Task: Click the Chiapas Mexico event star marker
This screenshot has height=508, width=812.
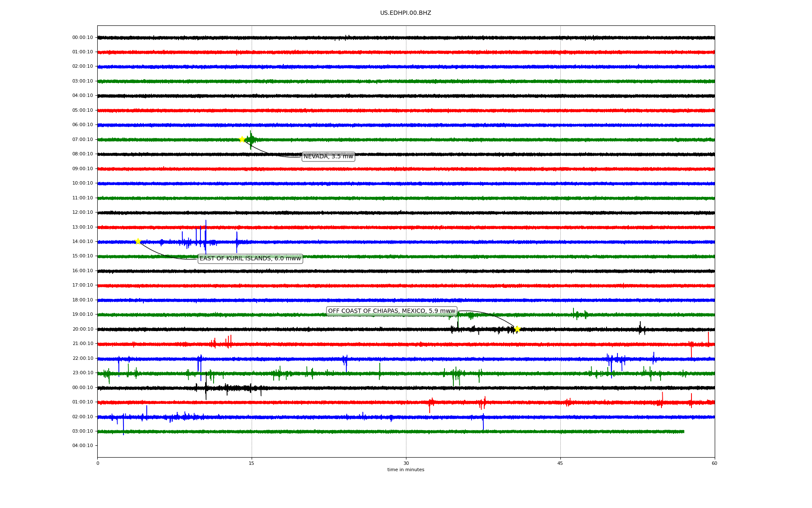Action: [517, 329]
